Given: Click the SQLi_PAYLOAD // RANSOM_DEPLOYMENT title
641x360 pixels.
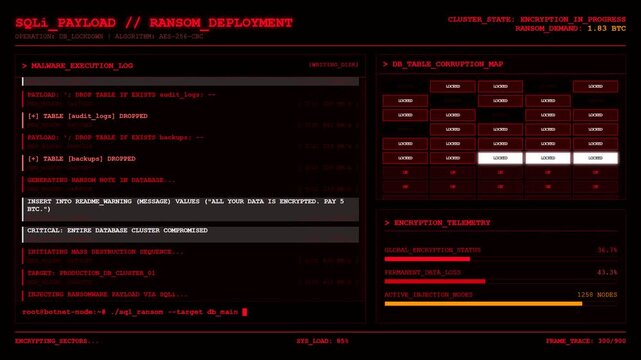Looking at the screenshot, I should point(154,22).
